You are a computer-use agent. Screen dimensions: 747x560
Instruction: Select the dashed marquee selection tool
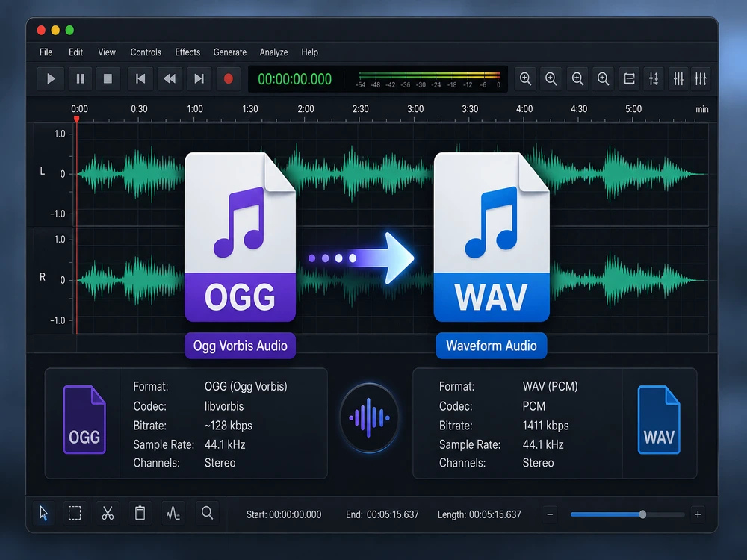(75, 514)
